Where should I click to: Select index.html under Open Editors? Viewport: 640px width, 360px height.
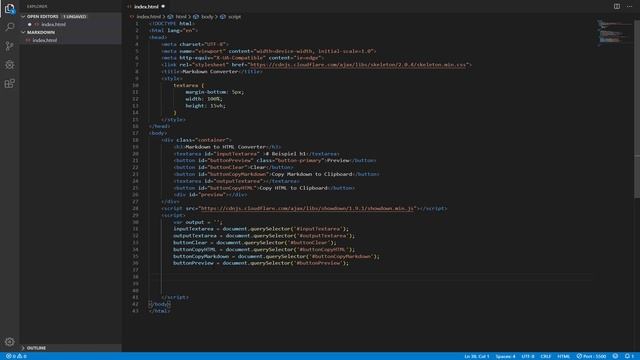[x=53, y=24]
